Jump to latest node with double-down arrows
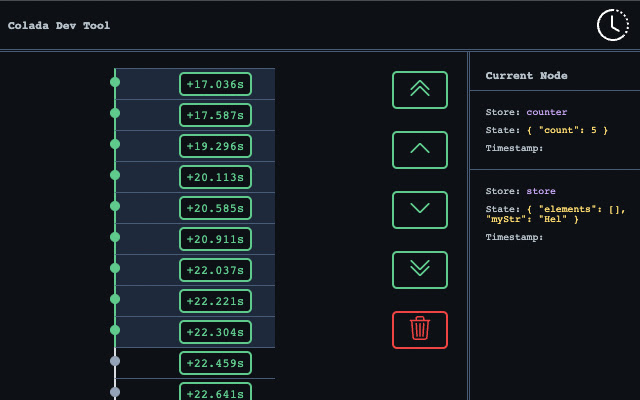Image resolution: width=640 pixels, height=400 pixels. tap(420, 270)
